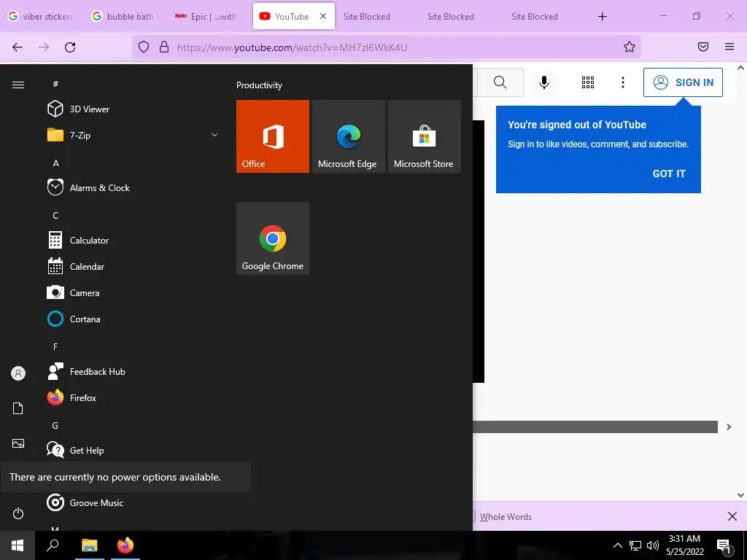747x560 pixels.
Task: Switch to Firefox on the taskbar
Action: pos(125,545)
